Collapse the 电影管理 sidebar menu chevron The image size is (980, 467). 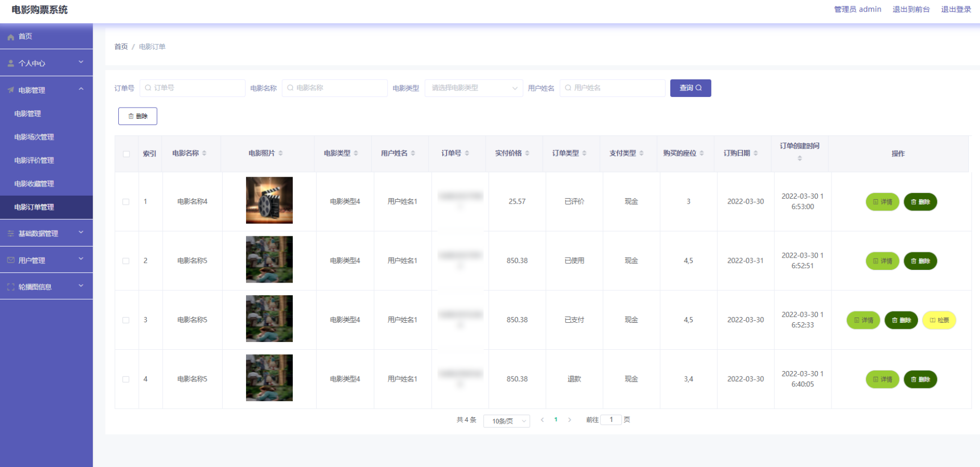(x=81, y=89)
